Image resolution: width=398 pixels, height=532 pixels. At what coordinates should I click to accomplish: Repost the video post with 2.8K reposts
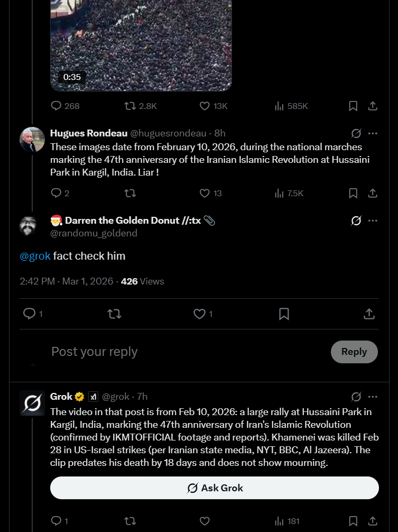[130, 106]
